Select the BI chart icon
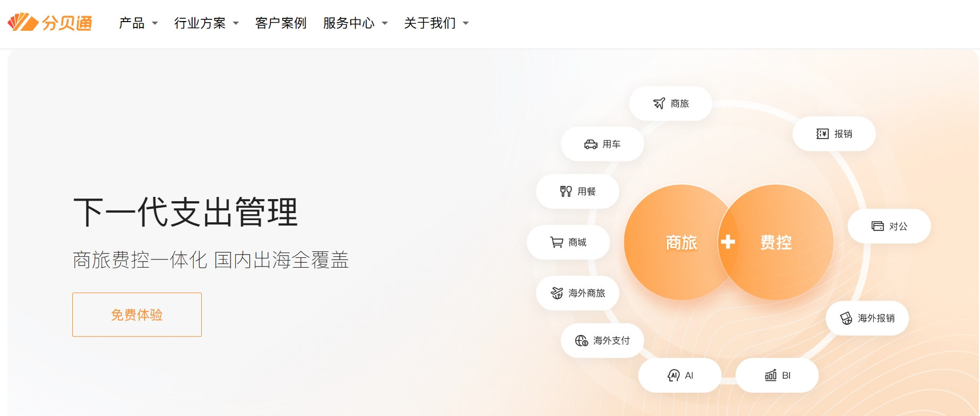The height and width of the screenshot is (416, 980). (771, 376)
